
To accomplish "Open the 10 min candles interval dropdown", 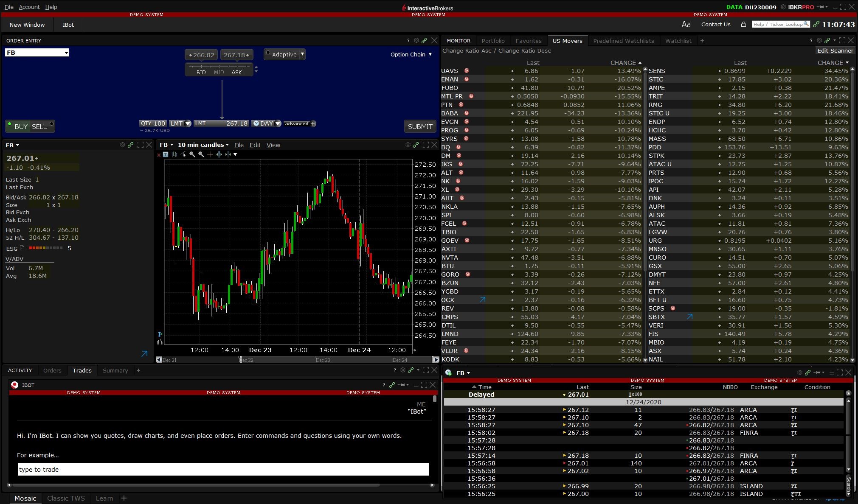I will click(203, 145).
